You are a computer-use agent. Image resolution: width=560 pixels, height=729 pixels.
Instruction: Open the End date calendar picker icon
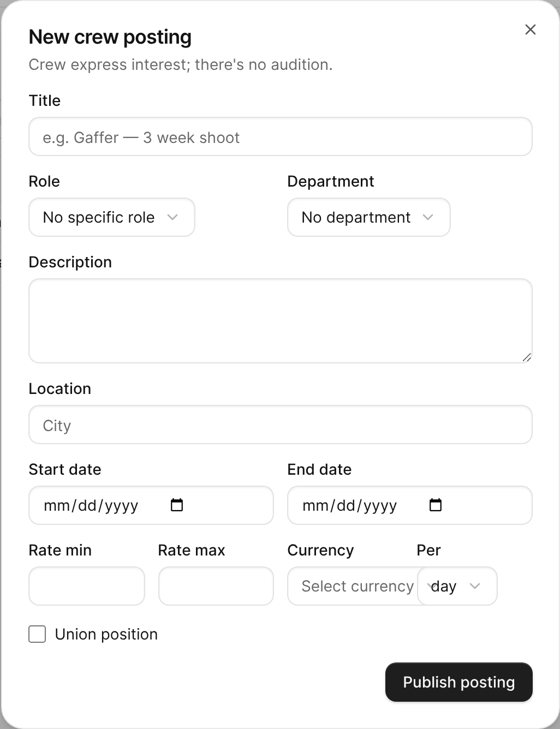(436, 505)
